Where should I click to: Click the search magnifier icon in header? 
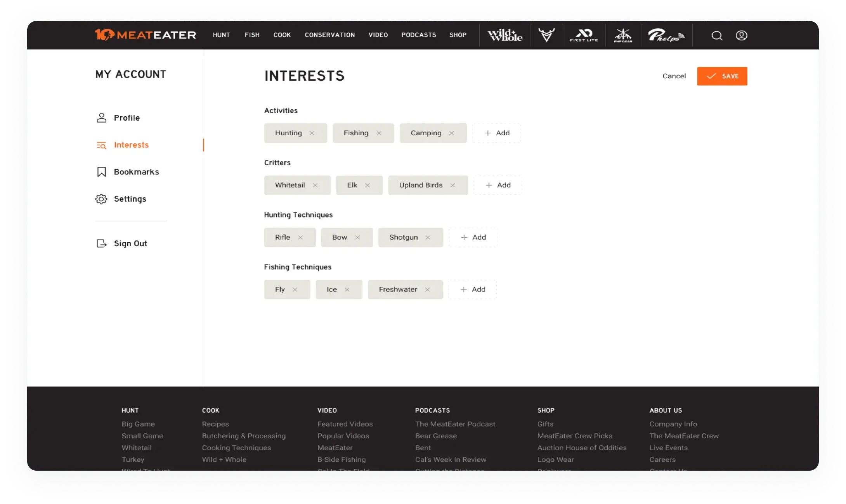pyautogui.click(x=717, y=36)
